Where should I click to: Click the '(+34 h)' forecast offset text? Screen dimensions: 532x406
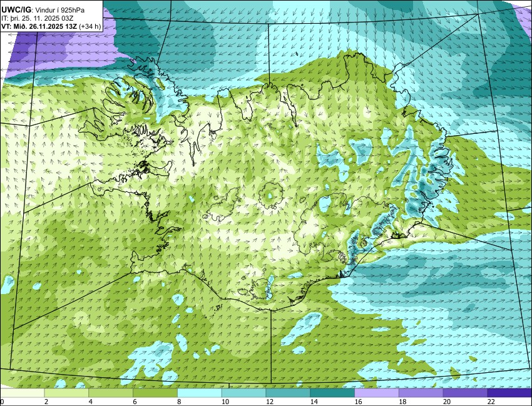tap(90, 26)
